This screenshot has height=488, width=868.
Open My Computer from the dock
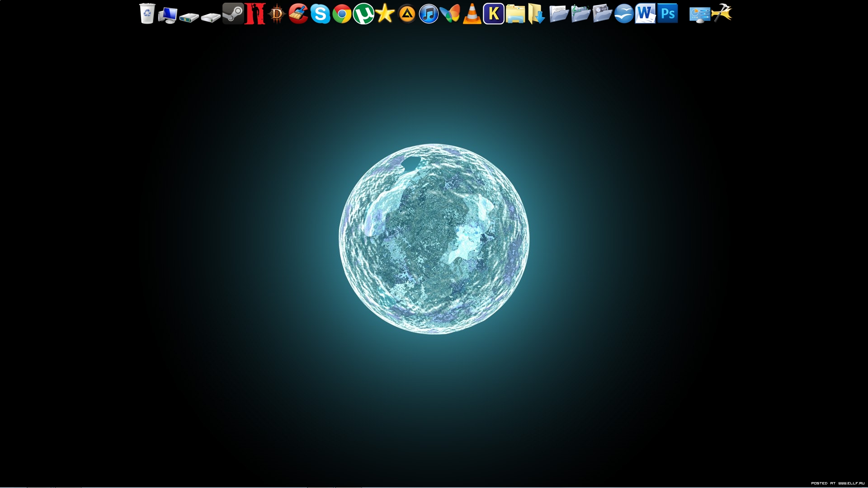(x=168, y=14)
